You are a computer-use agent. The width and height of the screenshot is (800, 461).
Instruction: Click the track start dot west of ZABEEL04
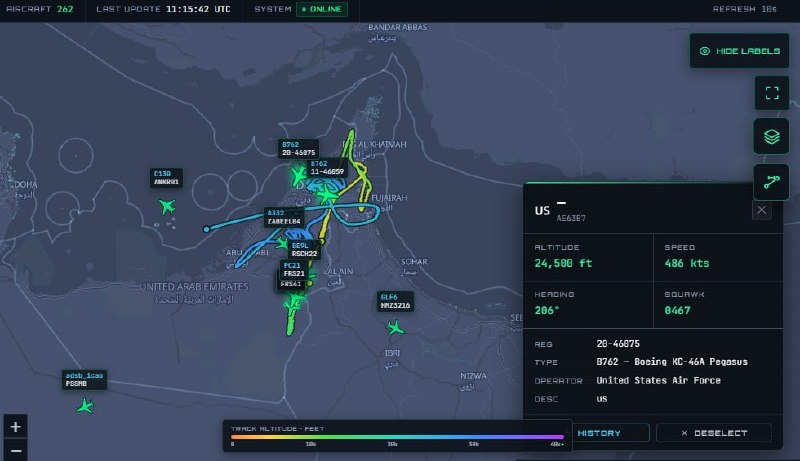(x=206, y=229)
